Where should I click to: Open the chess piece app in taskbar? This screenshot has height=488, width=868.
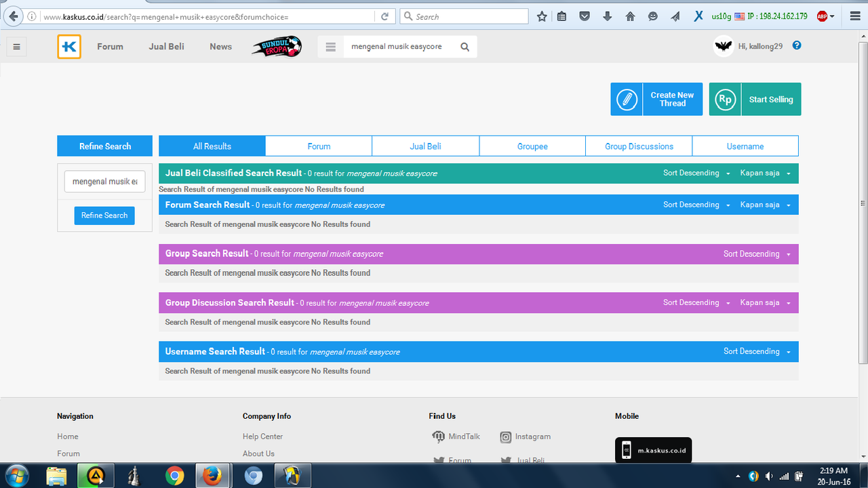click(x=135, y=476)
